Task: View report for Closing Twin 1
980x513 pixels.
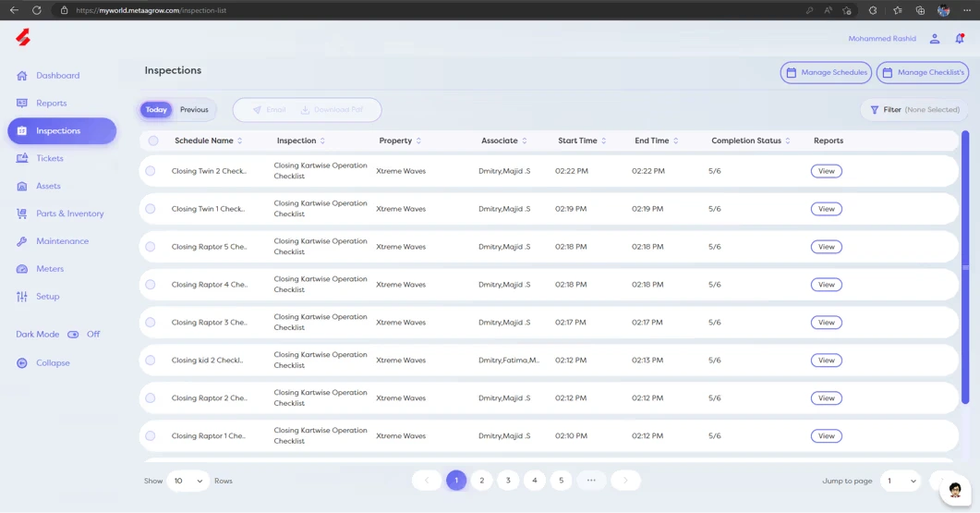Action: click(x=827, y=209)
